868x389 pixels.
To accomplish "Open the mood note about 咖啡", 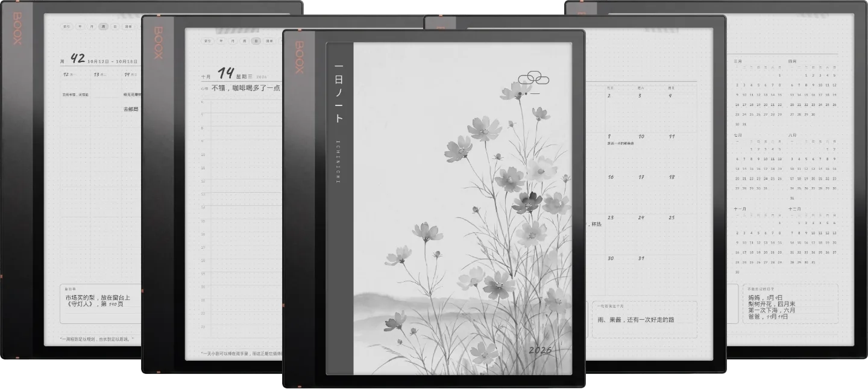I will [x=245, y=88].
